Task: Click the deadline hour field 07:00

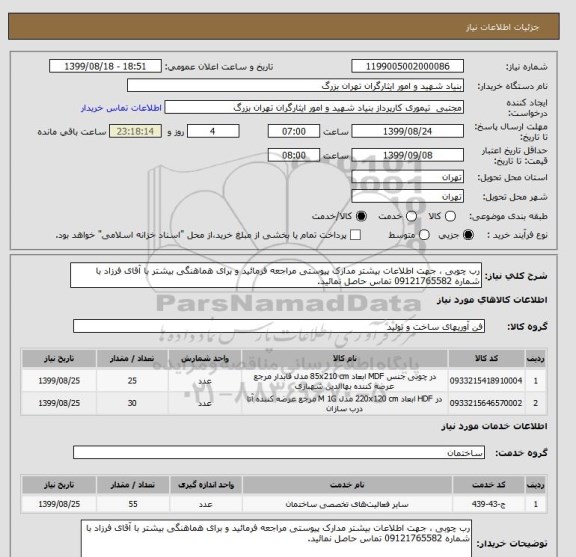Action: click(x=294, y=131)
